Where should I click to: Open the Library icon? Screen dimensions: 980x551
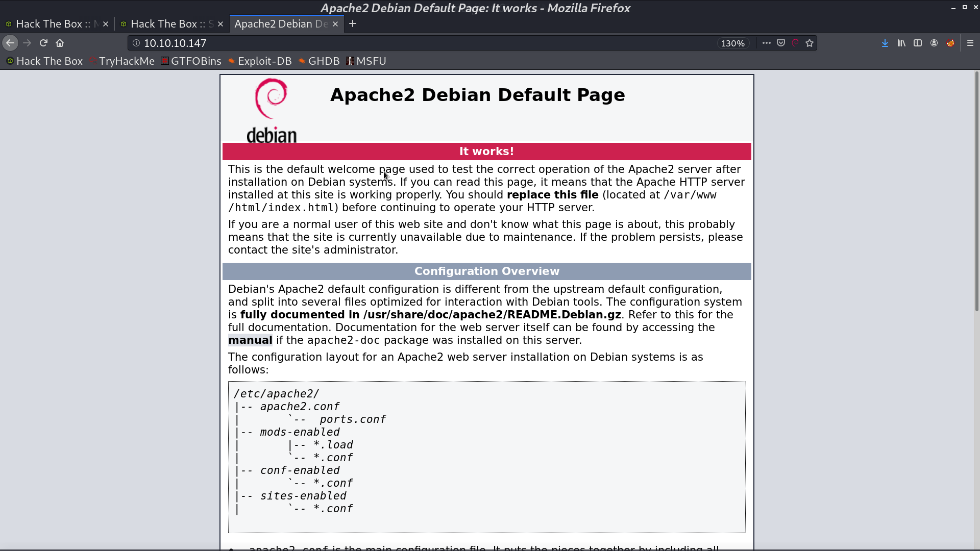(901, 43)
